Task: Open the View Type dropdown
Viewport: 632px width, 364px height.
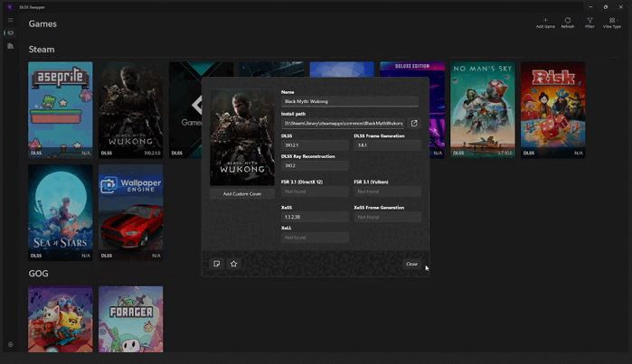Action: tap(612, 23)
